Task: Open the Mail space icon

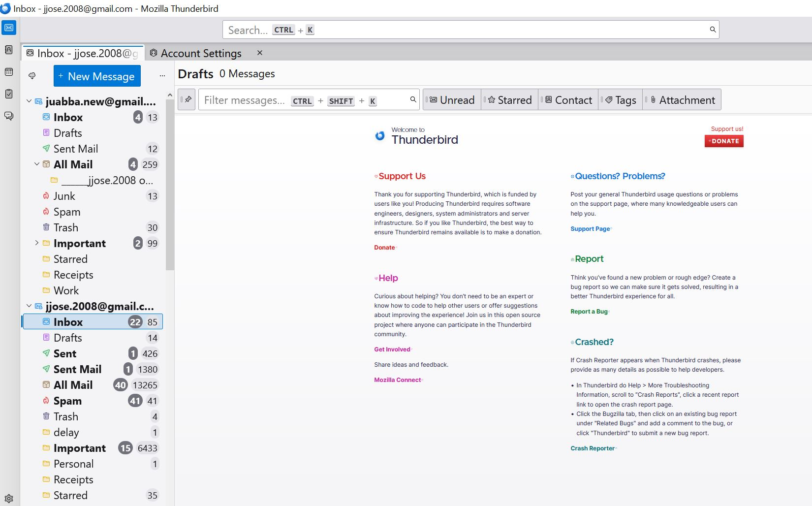Action: click(9, 28)
